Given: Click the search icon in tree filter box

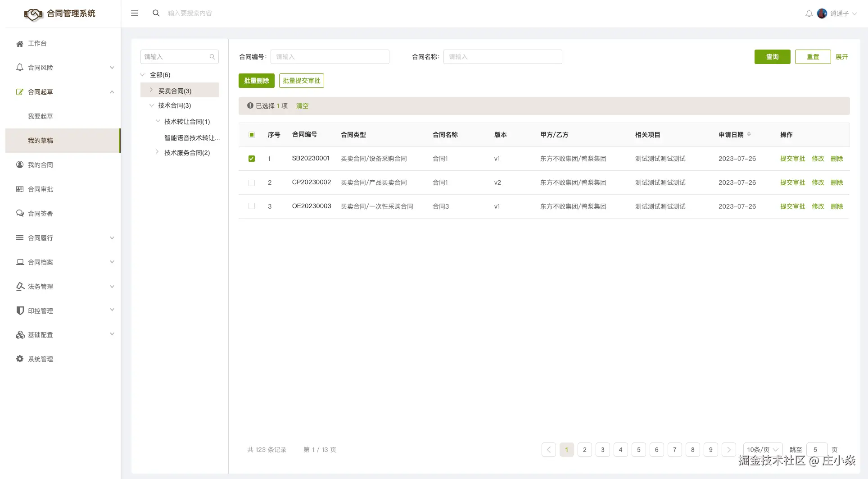Looking at the screenshot, I should (x=212, y=57).
